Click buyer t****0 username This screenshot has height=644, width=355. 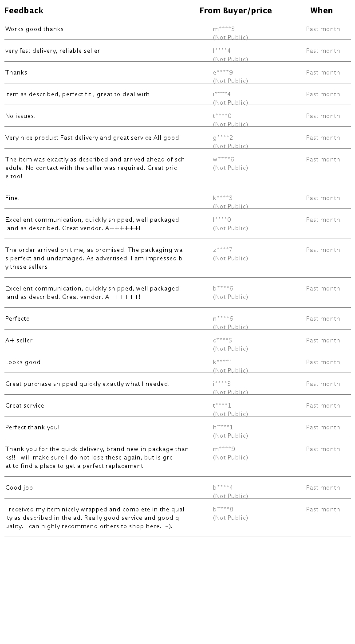222,116
